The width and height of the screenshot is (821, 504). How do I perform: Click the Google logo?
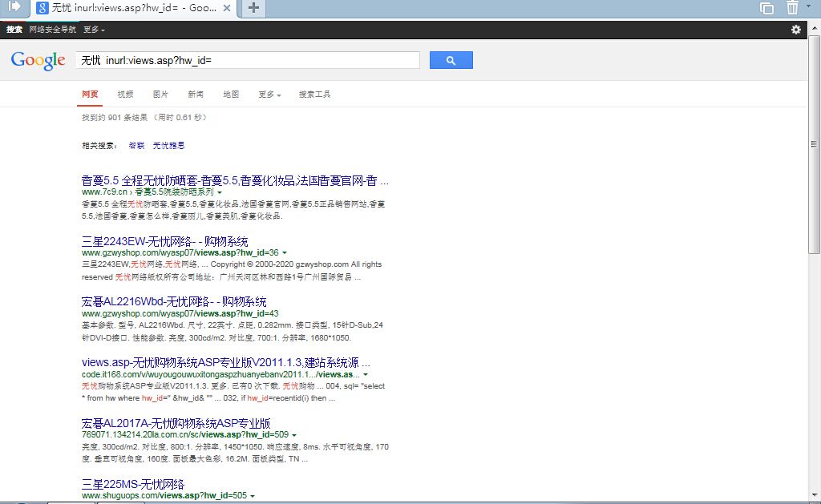(x=38, y=61)
